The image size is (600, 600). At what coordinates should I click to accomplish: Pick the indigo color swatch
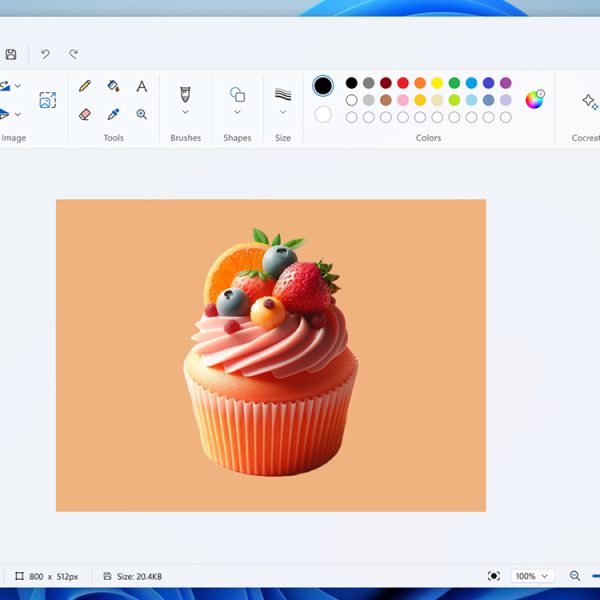(x=489, y=83)
